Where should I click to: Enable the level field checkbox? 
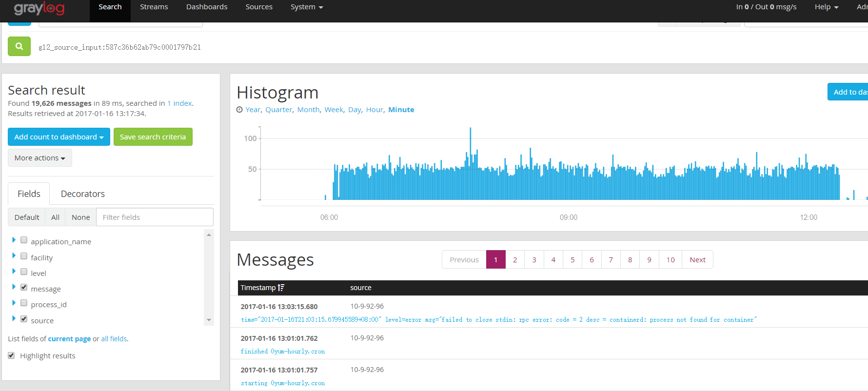(x=24, y=272)
